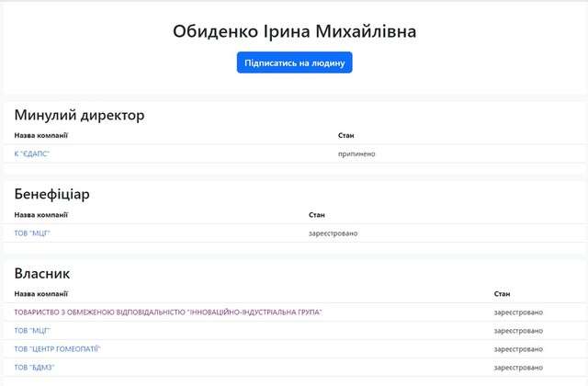This screenshot has height=386, width=588.
Task: Click 'Стан' header in Минулий директор table
Action: click(345, 136)
